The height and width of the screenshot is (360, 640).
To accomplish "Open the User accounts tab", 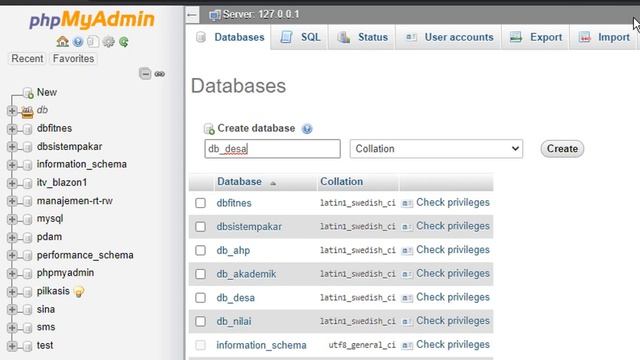I will click(x=449, y=38).
